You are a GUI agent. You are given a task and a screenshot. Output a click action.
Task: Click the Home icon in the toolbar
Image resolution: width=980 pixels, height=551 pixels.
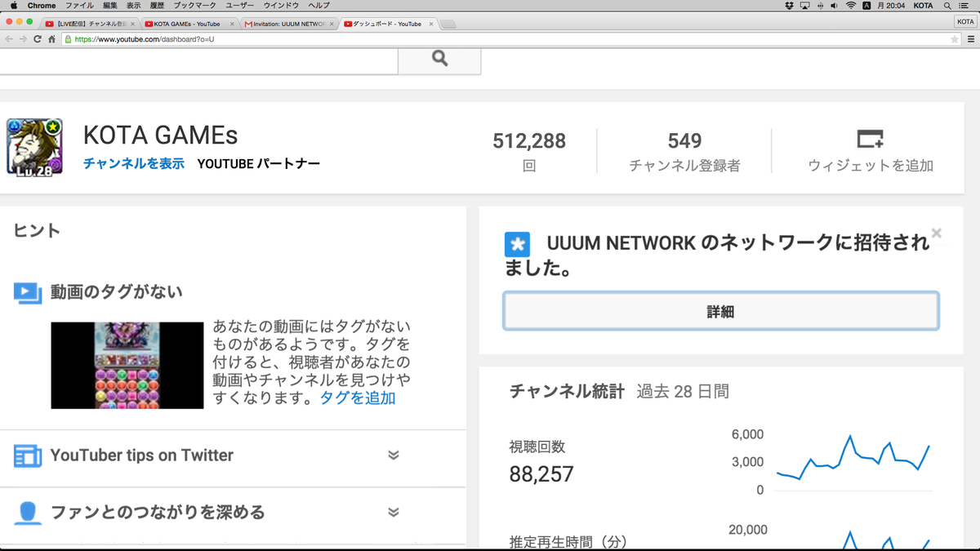click(x=51, y=38)
